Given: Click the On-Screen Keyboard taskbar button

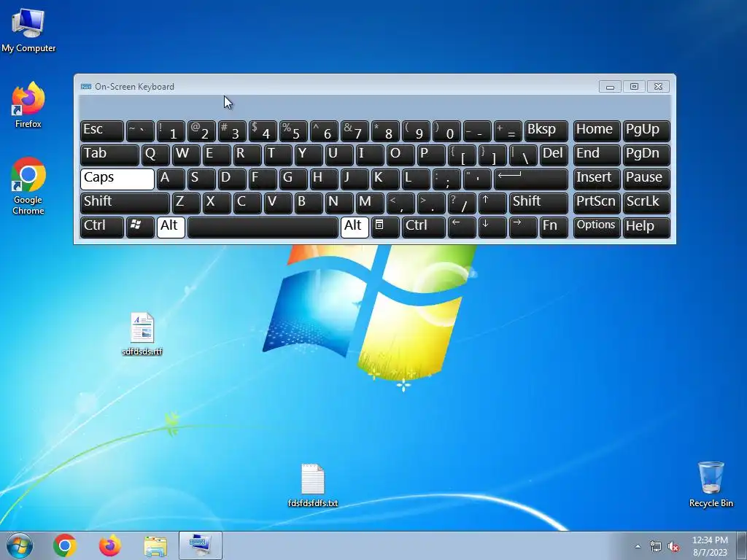Looking at the screenshot, I should click(200, 545).
